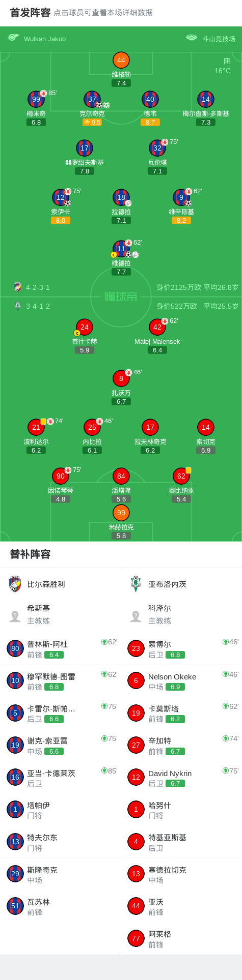This screenshot has height=980, width=242.
Task: Click referee name Wulkan Jakub
Action: coord(45,39)
